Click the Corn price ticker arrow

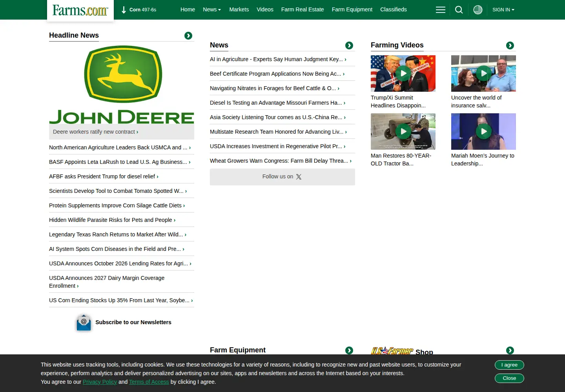click(x=124, y=10)
